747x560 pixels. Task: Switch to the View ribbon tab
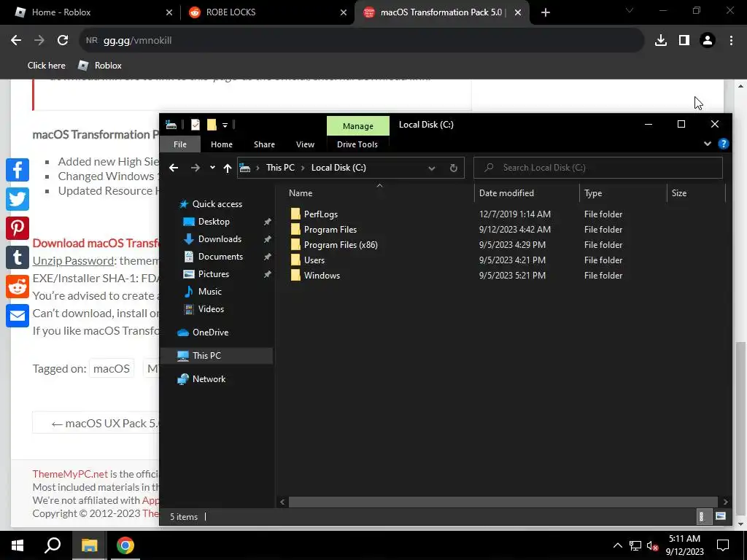305,144
